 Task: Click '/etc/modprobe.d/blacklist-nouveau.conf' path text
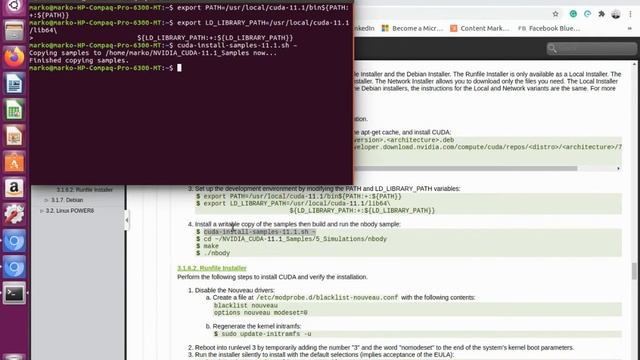click(327, 298)
